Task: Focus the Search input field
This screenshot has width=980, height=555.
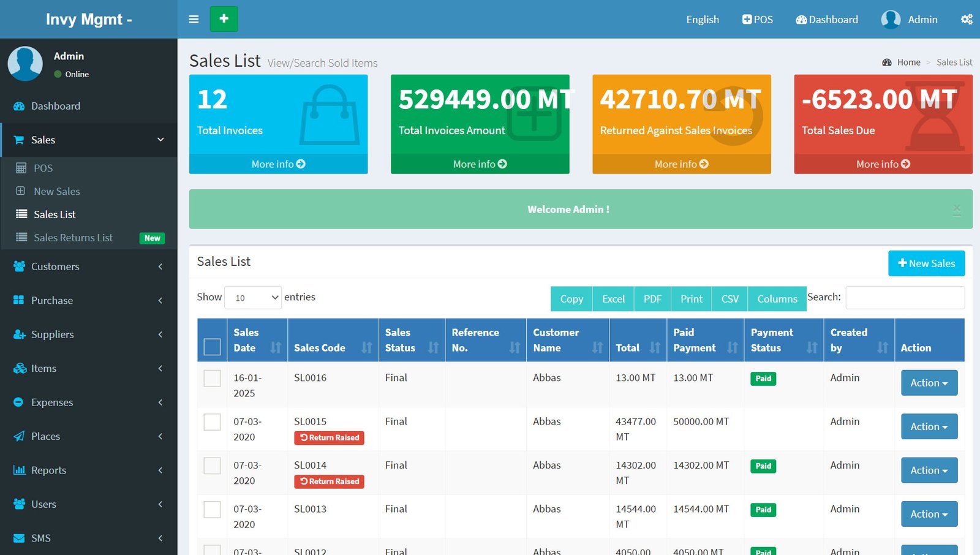Action: click(x=905, y=298)
